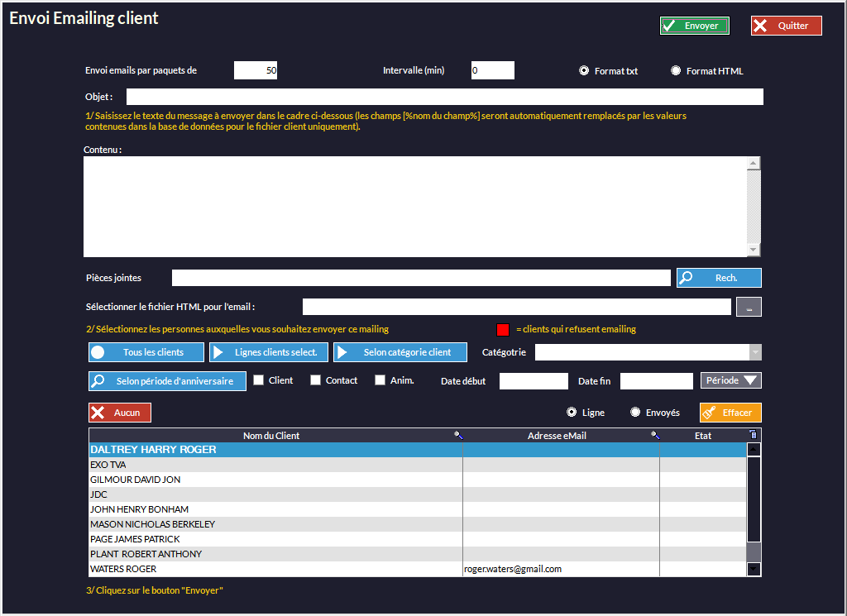This screenshot has height=616, width=847.
Task: Click Aucun to deselect all clients
Action: click(x=120, y=413)
